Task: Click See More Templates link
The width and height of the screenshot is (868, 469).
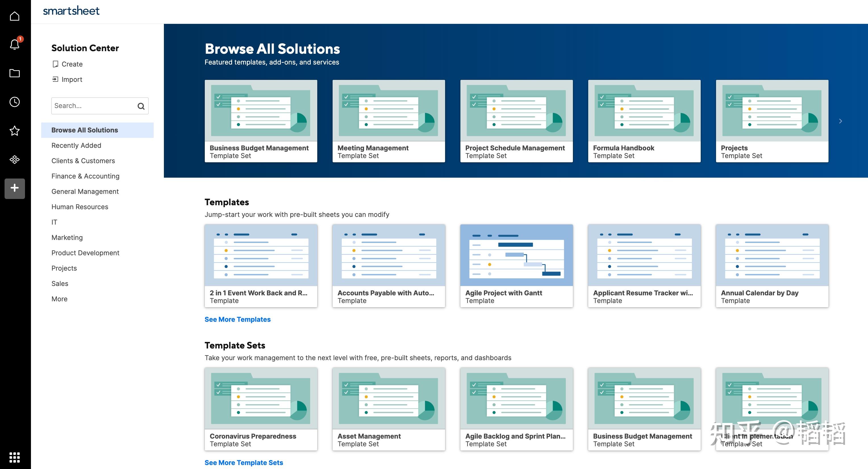Action: point(237,319)
